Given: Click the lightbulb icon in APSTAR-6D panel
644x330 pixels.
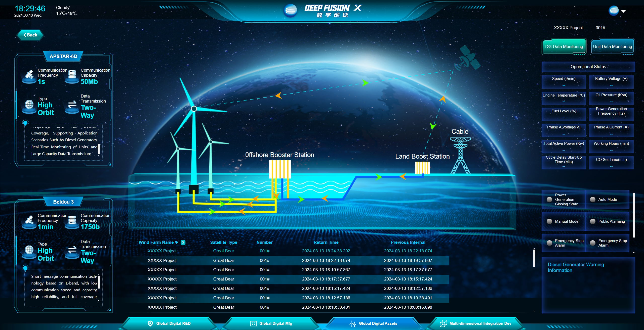Looking at the screenshot, I should click(25, 123).
